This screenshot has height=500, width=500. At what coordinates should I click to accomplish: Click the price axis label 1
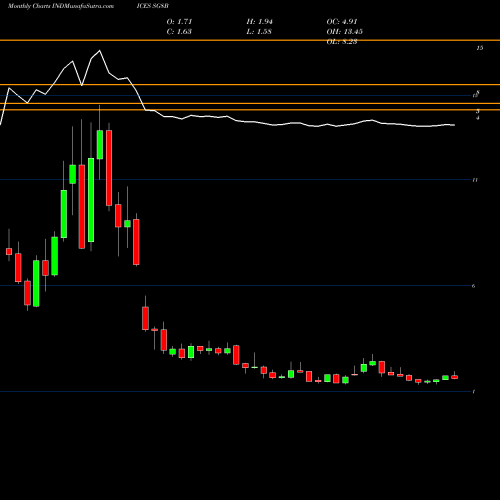pos(474,392)
